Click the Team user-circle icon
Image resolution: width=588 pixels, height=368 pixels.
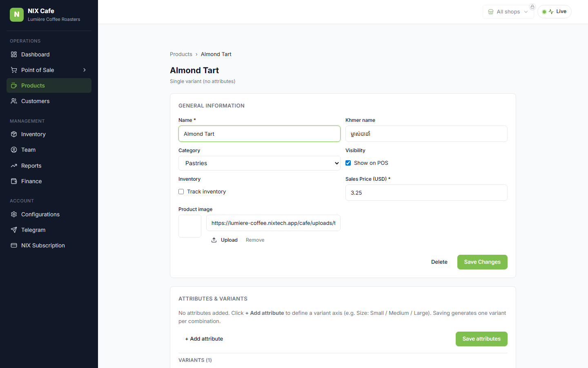pos(14,150)
